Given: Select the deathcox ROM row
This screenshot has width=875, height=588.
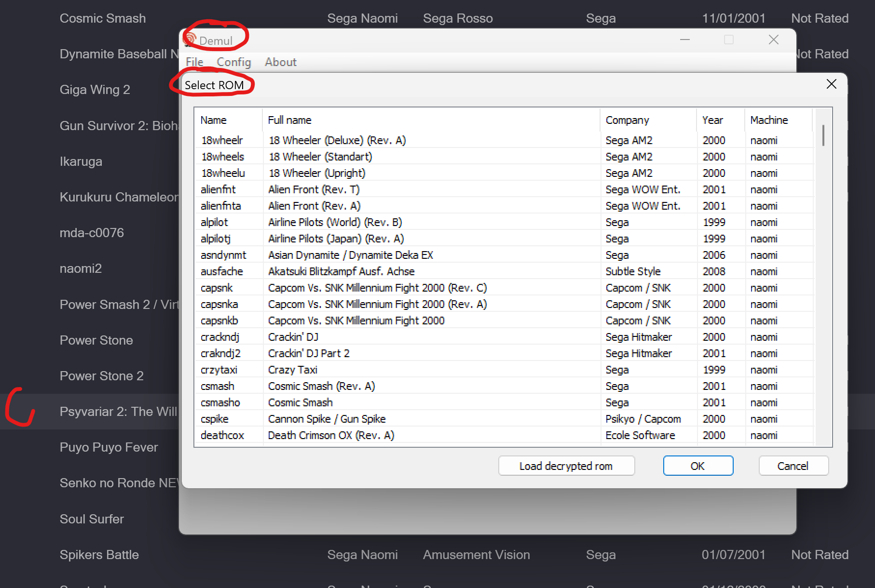Looking at the screenshot, I should pyautogui.click(x=504, y=435).
